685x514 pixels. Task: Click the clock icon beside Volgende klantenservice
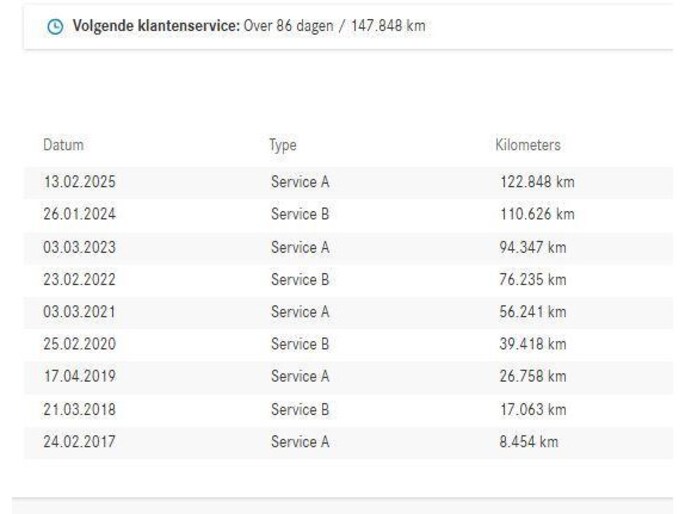55,26
